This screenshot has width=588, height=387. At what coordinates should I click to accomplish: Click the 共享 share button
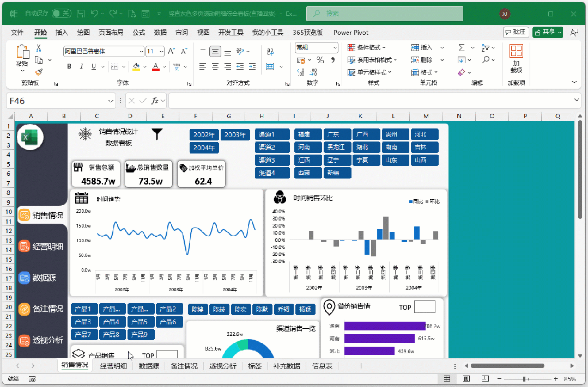(548, 32)
